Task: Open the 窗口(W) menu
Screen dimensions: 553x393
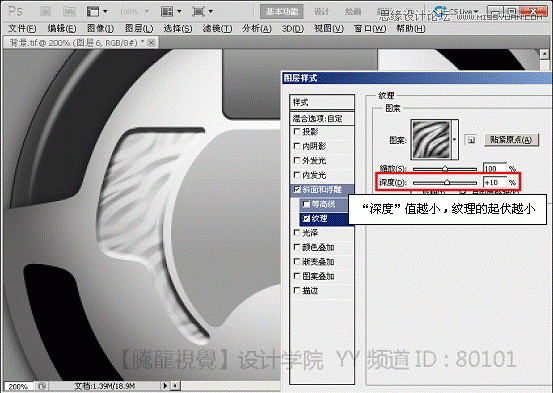Action: (370, 29)
